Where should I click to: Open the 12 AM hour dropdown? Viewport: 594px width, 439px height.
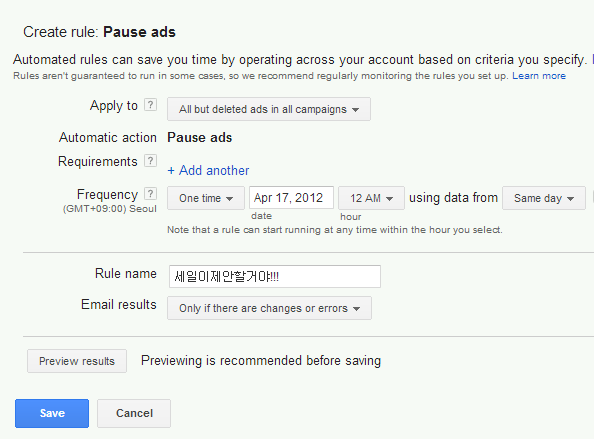(371, 198)
